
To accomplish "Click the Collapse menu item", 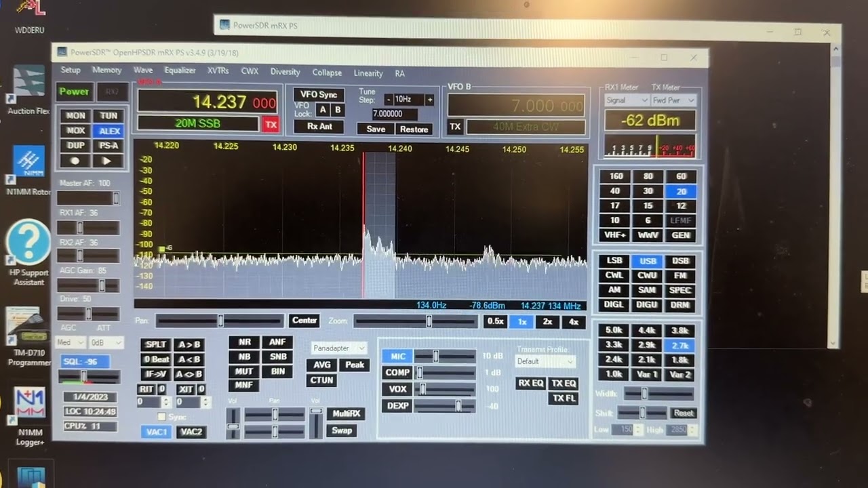I will pos(327,73).
